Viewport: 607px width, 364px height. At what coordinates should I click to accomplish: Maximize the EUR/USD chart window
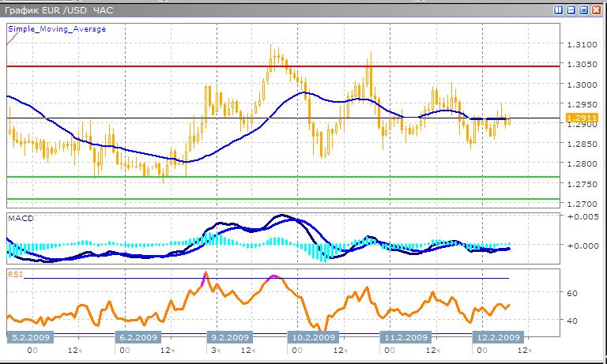click(x=583, y=9)
